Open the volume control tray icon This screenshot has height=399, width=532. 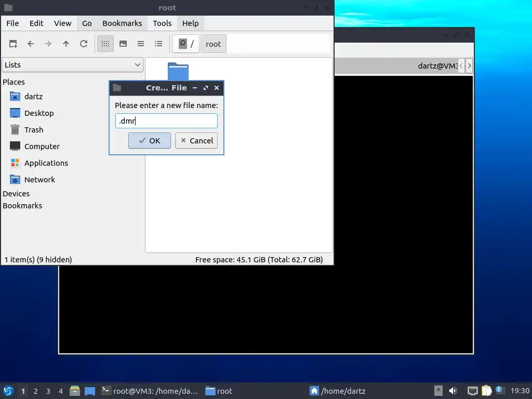(x=453, y=391)
